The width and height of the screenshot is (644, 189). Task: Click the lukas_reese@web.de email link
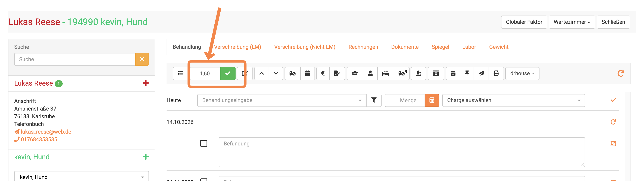46,132
